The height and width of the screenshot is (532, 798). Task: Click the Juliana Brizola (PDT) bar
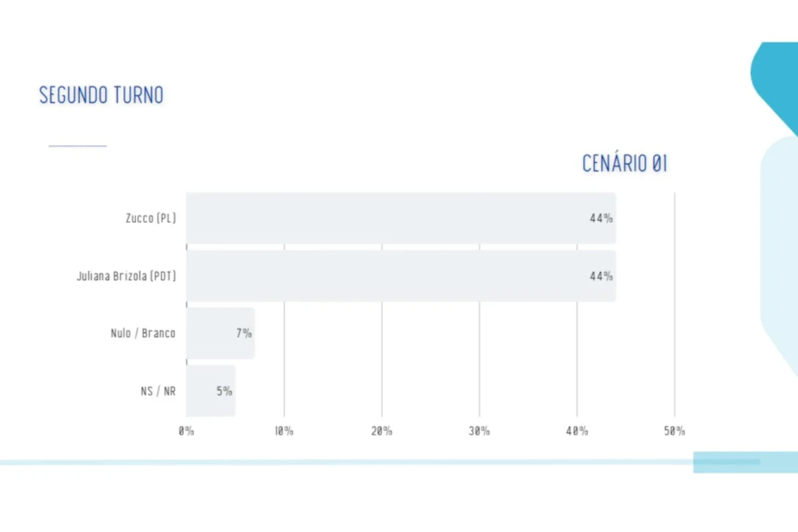(x=401, y=276)
